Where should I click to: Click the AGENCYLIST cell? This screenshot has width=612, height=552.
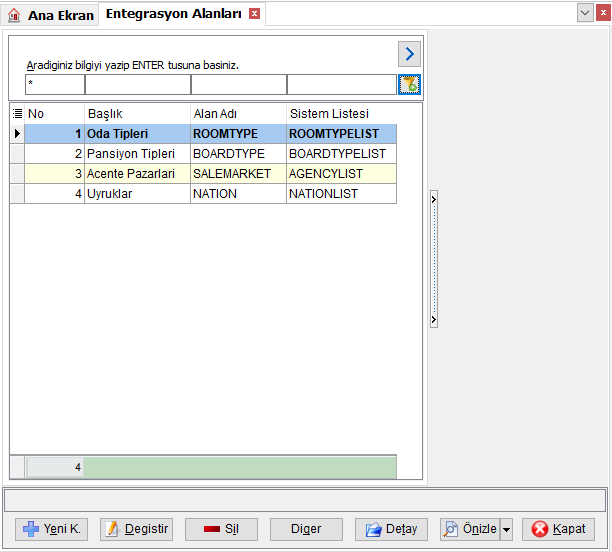[x=342, y=174]
